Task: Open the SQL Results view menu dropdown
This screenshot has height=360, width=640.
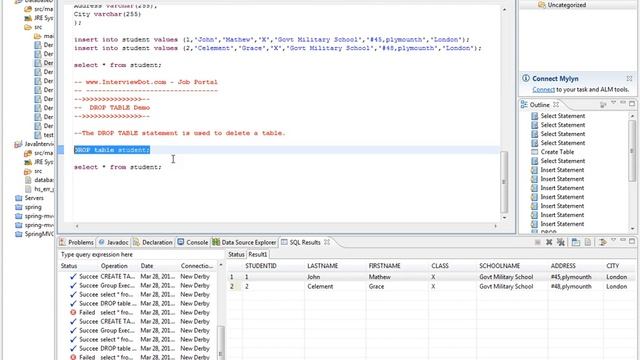Action: pos(613,241)
